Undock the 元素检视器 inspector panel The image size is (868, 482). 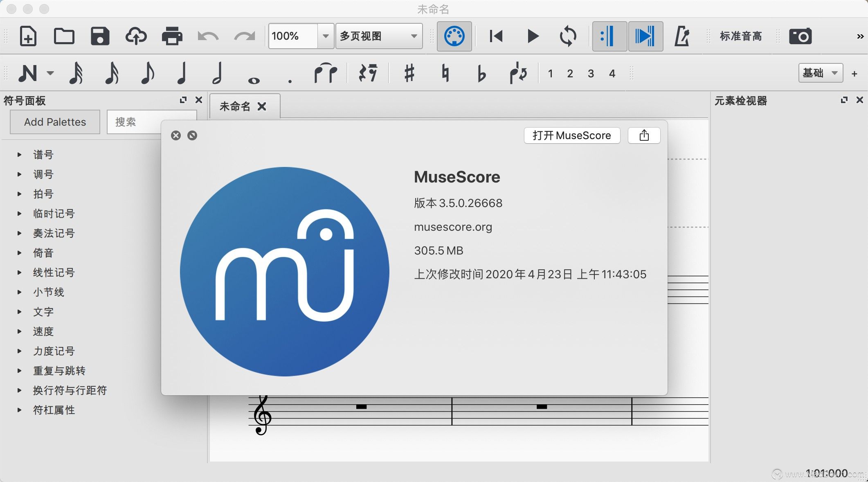pyautogui.click(x=844, y=100)
